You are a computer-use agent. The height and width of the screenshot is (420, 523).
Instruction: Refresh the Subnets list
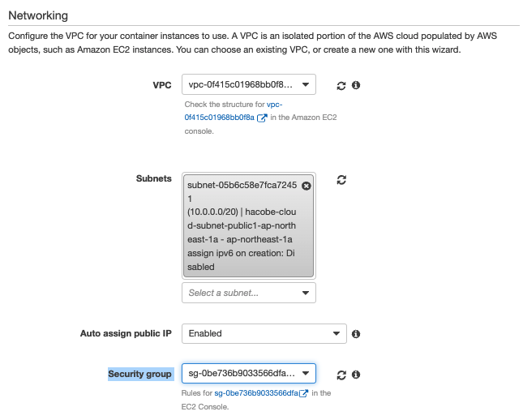pos(341,180)
